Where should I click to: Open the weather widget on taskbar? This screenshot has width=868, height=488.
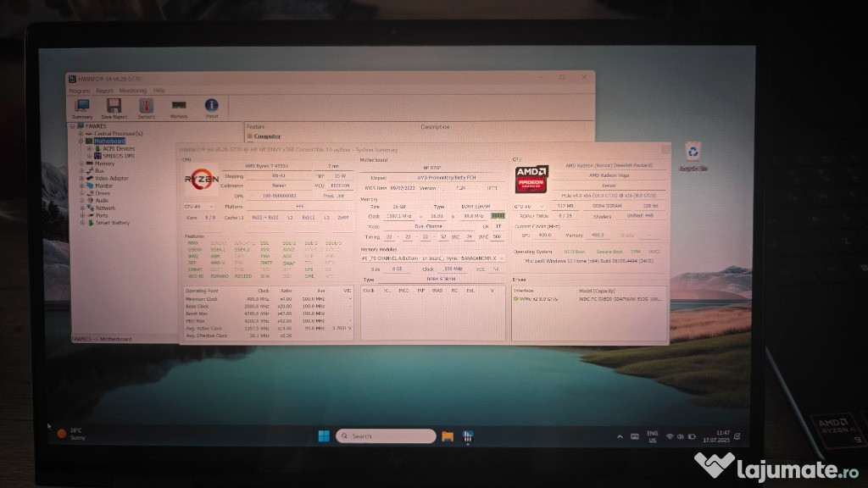coord(71,434)
